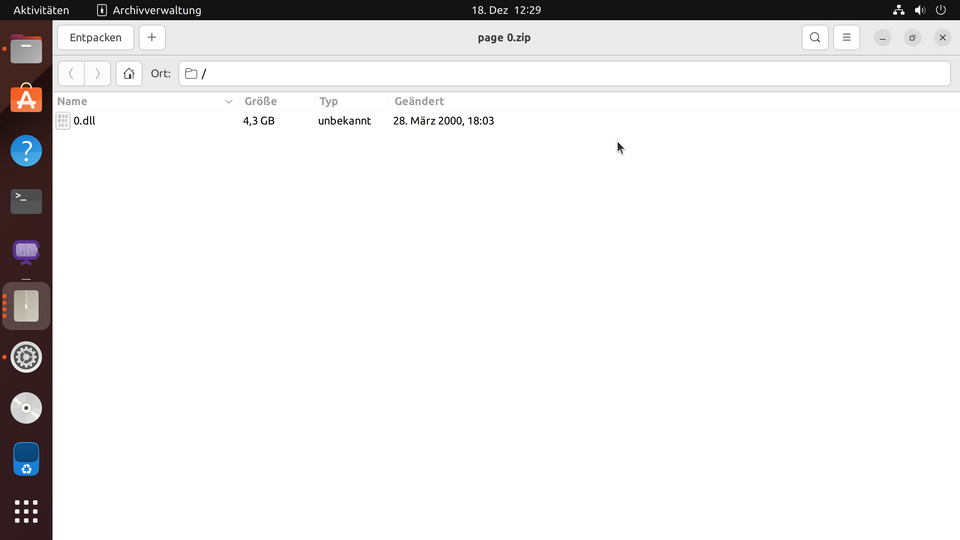Viewport: 960px width, 540px height.
Task: Sort files by Geändert column
Action: (x=419, y=102)
